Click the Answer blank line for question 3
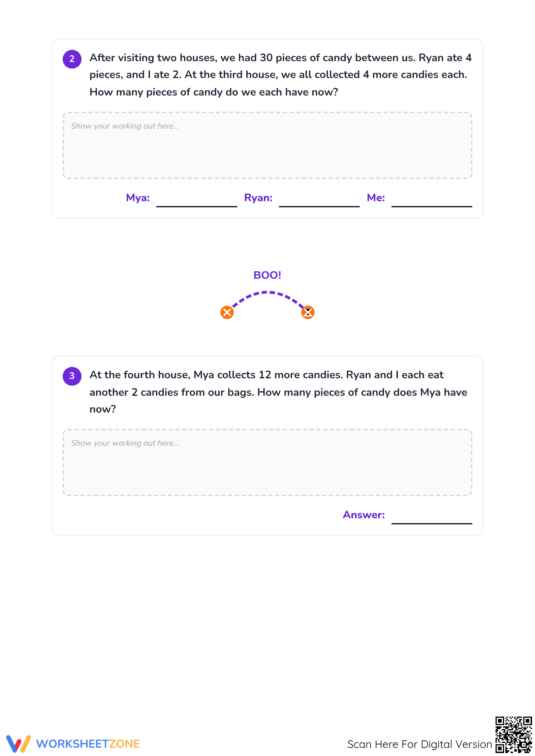 pos(432,523)
